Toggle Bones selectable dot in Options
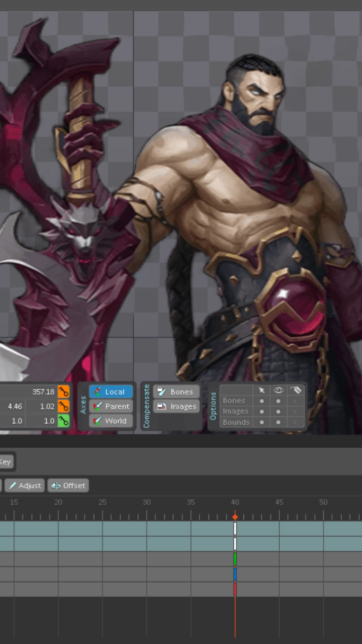The width and height of the screenshot is (362, 644). (262, 401)
